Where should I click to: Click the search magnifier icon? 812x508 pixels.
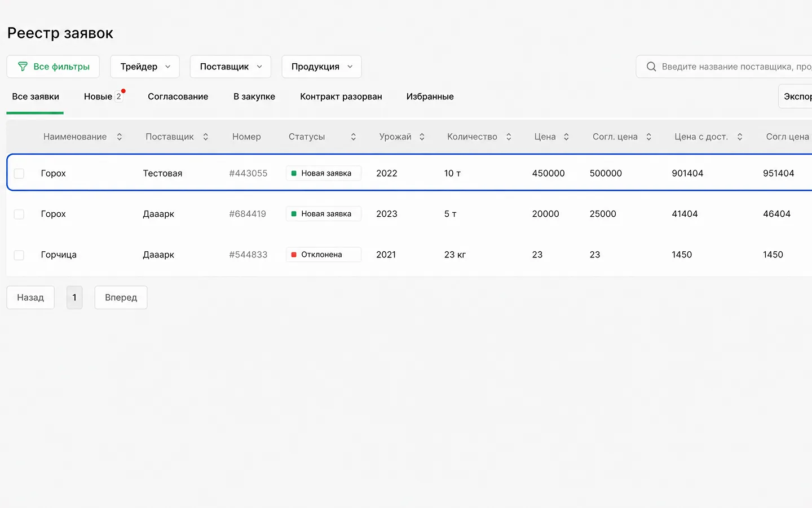651,67
